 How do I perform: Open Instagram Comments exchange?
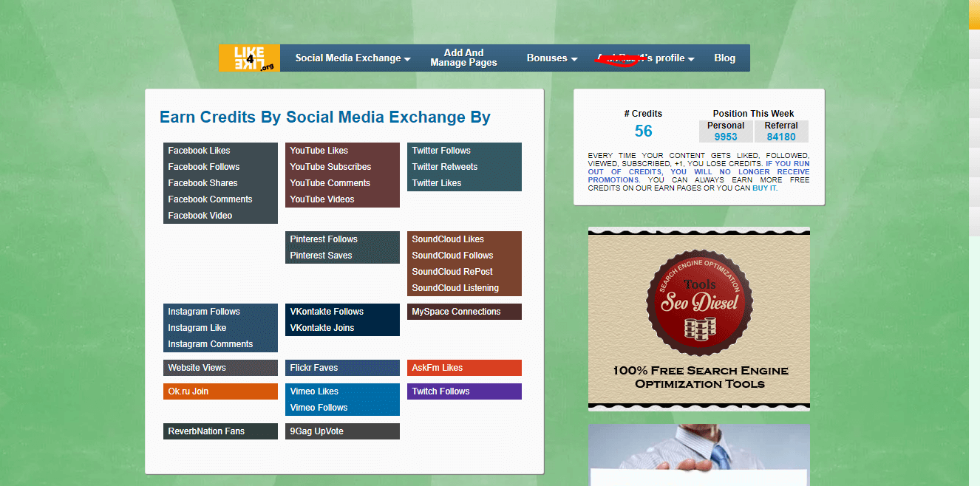[210, 344]
